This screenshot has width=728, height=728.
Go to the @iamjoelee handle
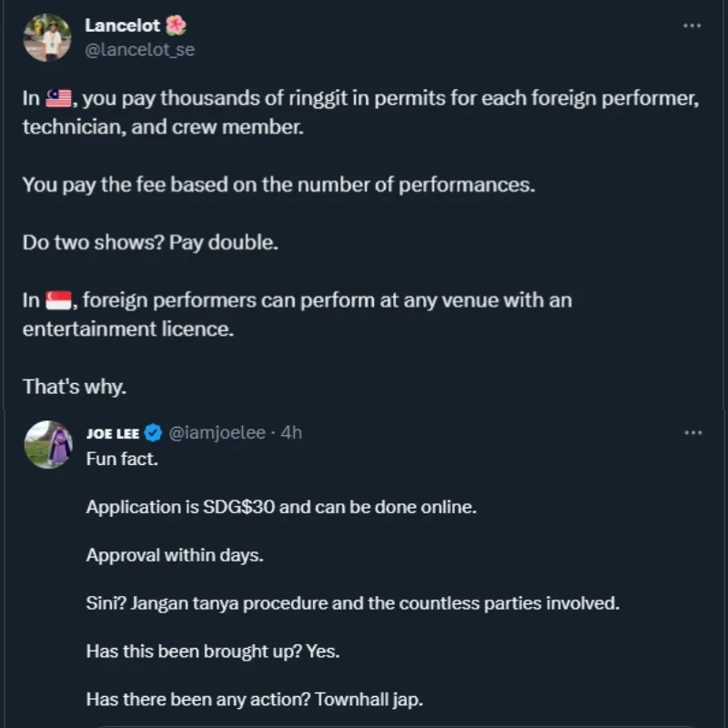click(218, 433)
